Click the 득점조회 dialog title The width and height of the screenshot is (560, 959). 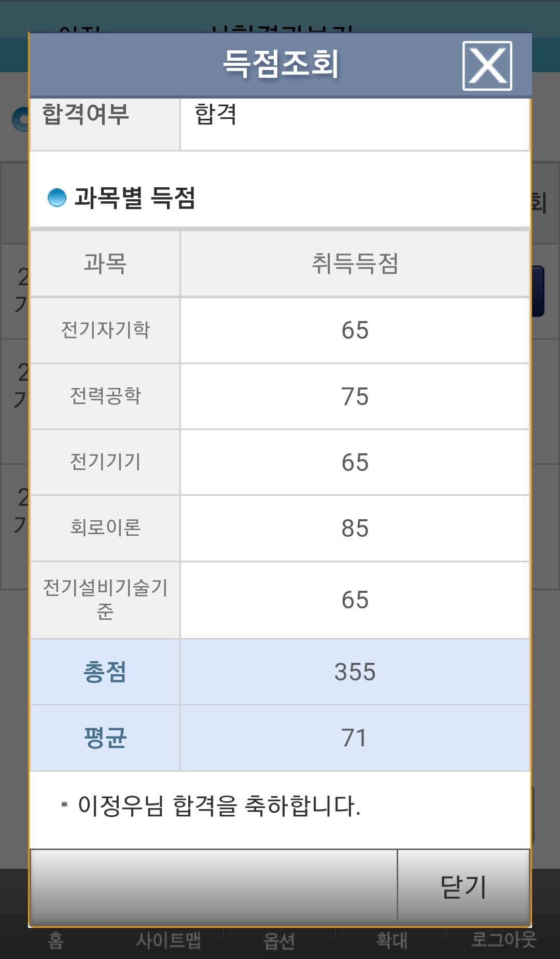pos(281,64)
